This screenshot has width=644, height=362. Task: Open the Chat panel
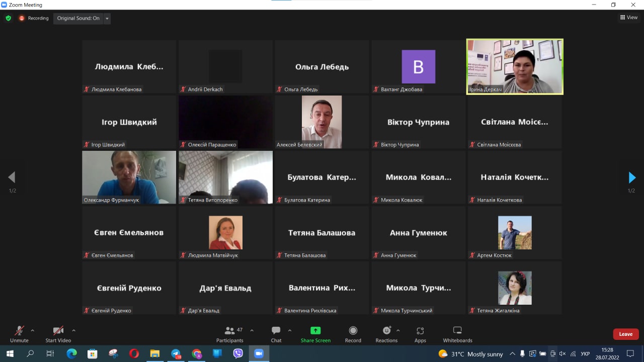(276, 334)
